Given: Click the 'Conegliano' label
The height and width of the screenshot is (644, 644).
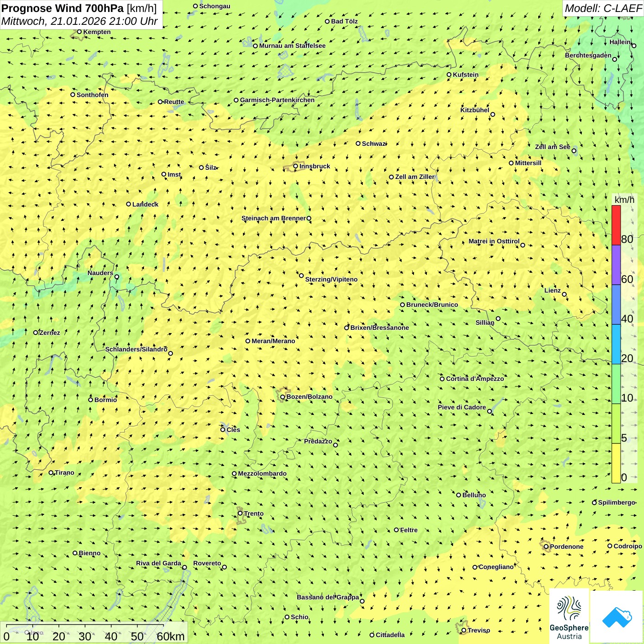Looking at the screenshot, I should (496, 567).
